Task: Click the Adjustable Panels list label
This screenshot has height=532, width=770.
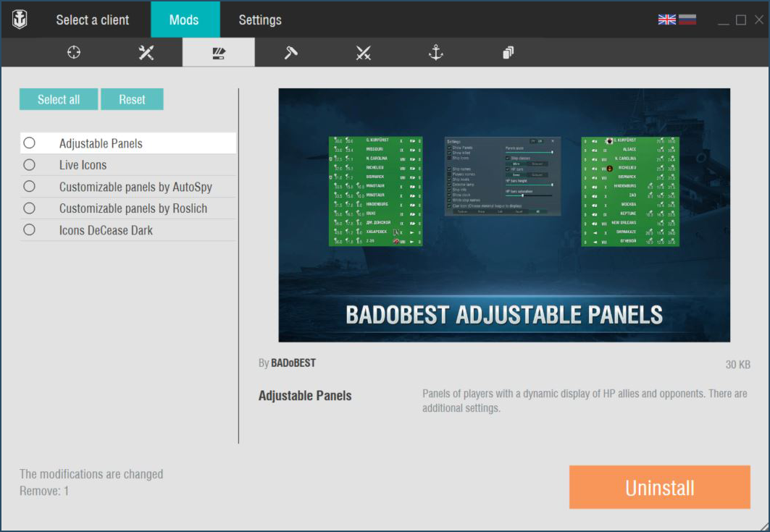Action: [101, 143]
